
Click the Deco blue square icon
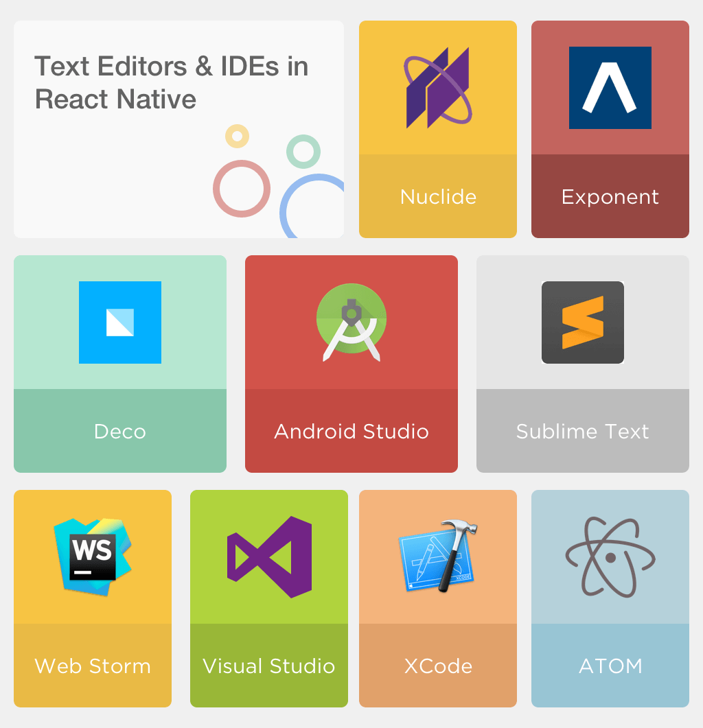(x=120, y=322)
